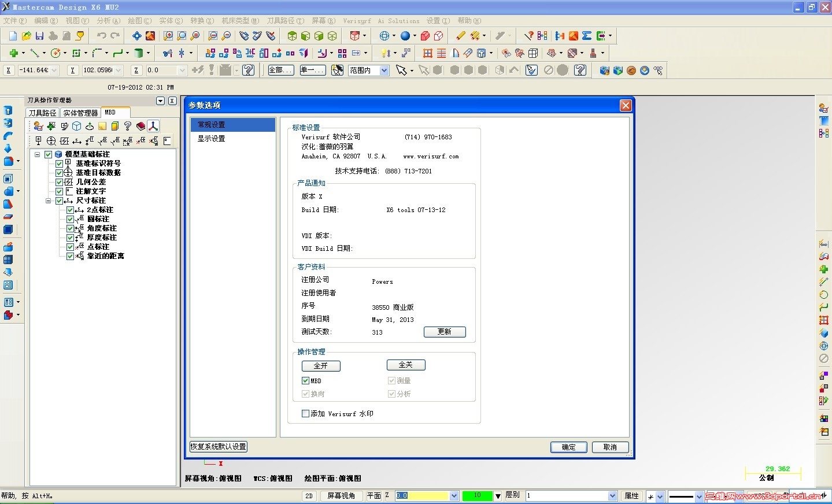Open the line style dropdown in status bar
Viewport: 832px width, 504px height.
699,496
